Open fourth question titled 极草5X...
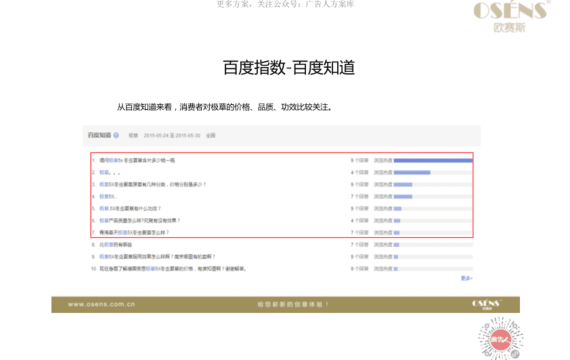This screenshot has width=570, height=360. click(108, 196)
